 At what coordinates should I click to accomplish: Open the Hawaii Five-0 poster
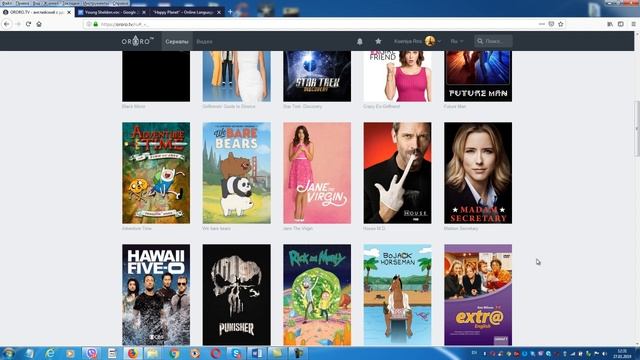click(x=156, y=295)
